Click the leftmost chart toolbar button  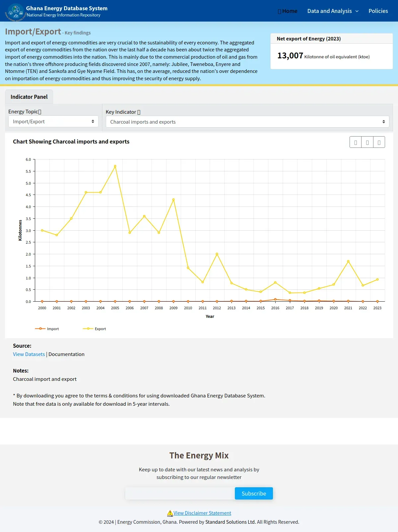coord(356,142)
